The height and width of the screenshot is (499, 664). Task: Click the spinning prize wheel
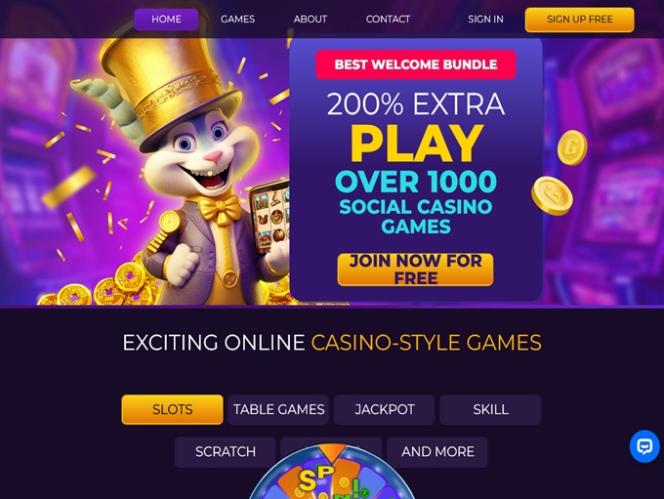coord(332,471)
